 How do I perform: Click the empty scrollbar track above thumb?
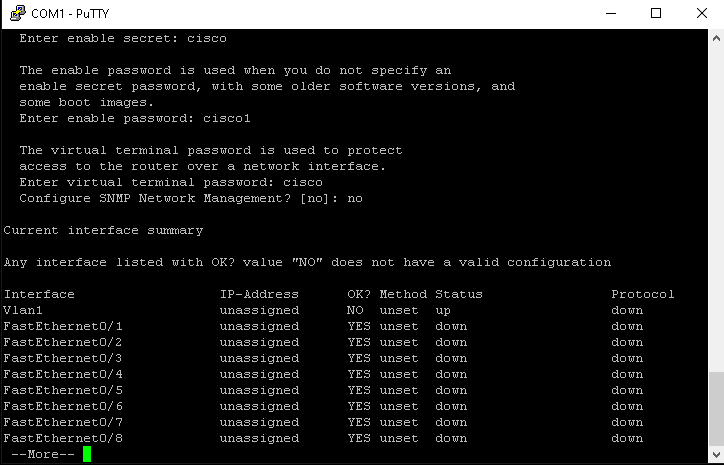click(716, 209)
